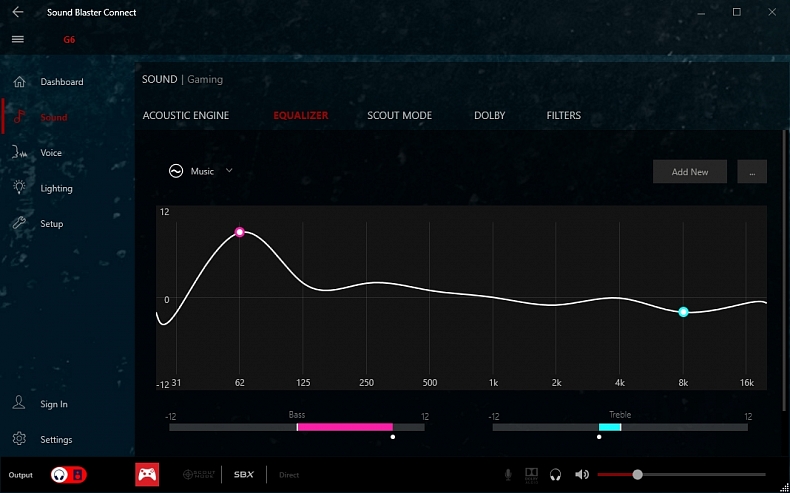The image size is (790, 493).
Task: Open Dashboard from the sidebar
Action: (62, 82)
